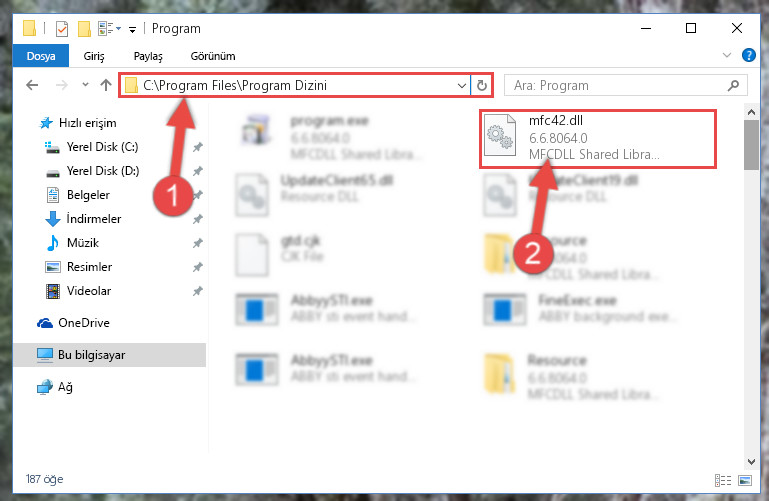This screenshot has width=769, height=501.
Task: Expand the address bar history dropdown
Action: point(461,85)
